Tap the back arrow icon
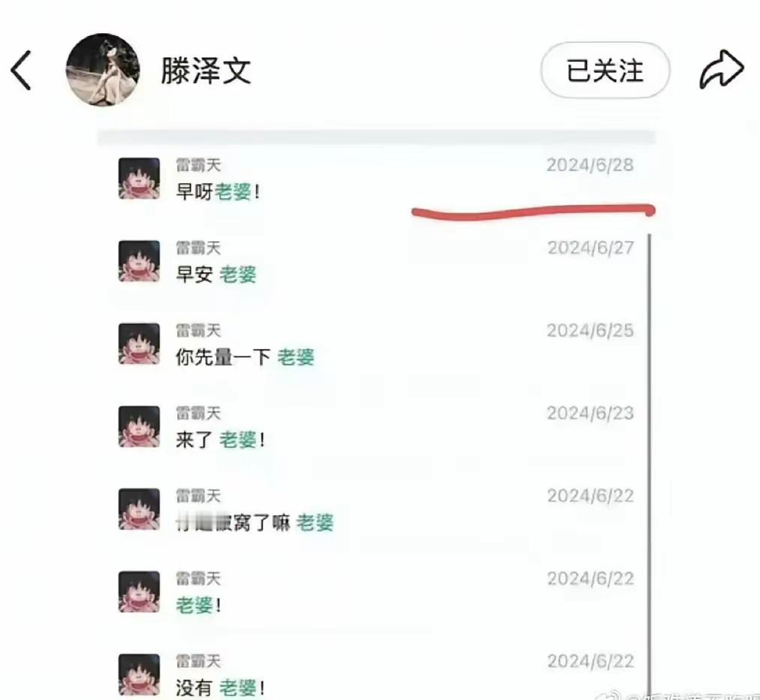This screenshot has width=760, height=700. click(21, 71)
